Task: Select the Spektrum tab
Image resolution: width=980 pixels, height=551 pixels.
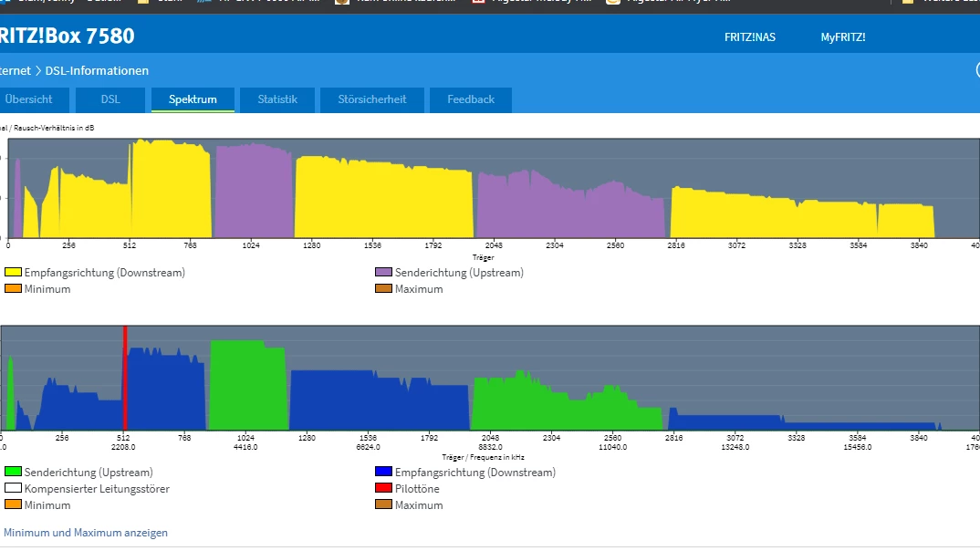Action: coord(193,99)
